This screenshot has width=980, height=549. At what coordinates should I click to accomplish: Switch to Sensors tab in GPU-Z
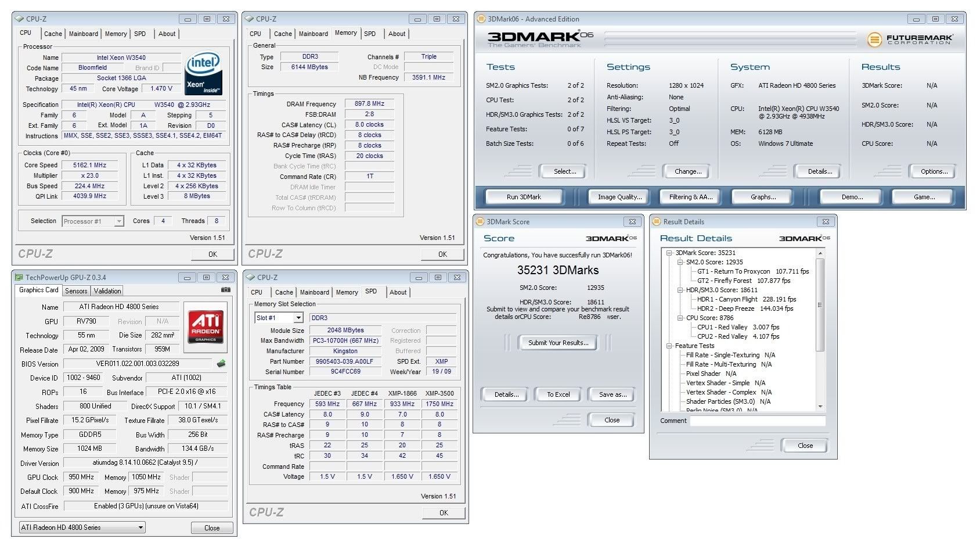(76, 291)
